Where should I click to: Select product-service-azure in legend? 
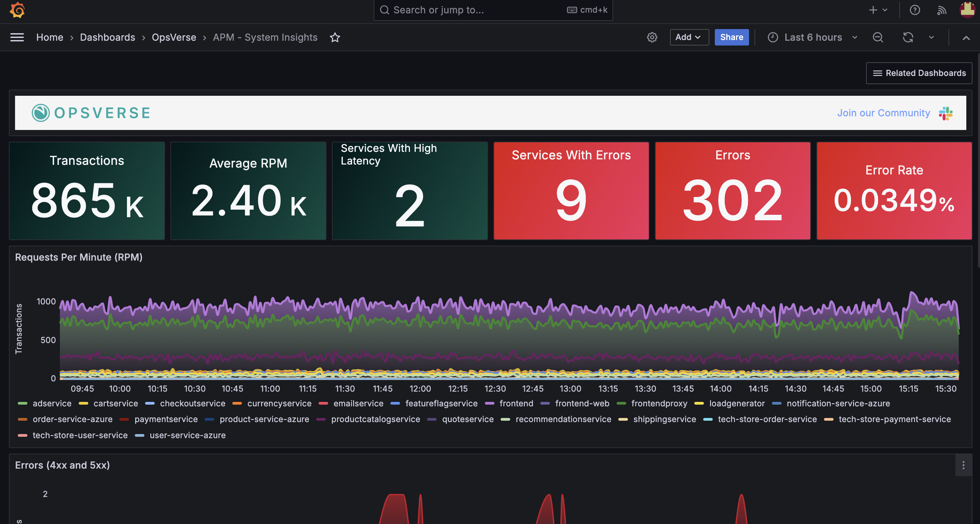265,419
